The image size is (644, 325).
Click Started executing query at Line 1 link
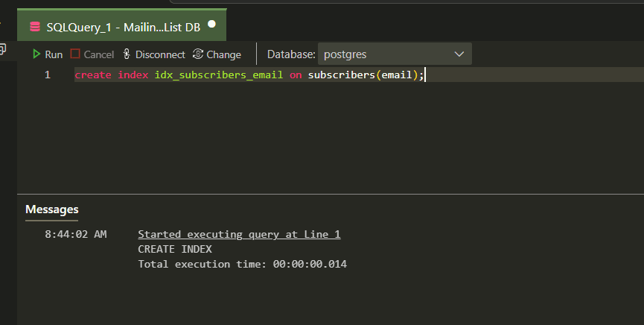pyautogui.click(x=239, y=234)
